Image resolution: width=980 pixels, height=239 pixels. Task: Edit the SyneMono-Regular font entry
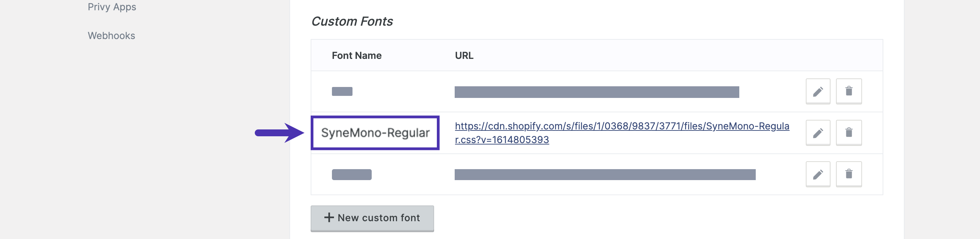[817, 133]
